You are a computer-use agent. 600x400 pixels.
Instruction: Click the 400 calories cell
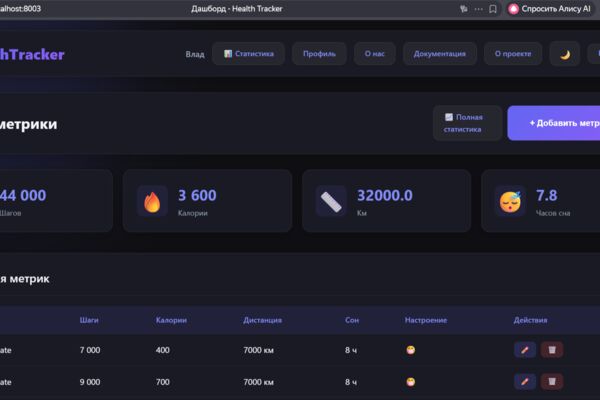[163, 350]
